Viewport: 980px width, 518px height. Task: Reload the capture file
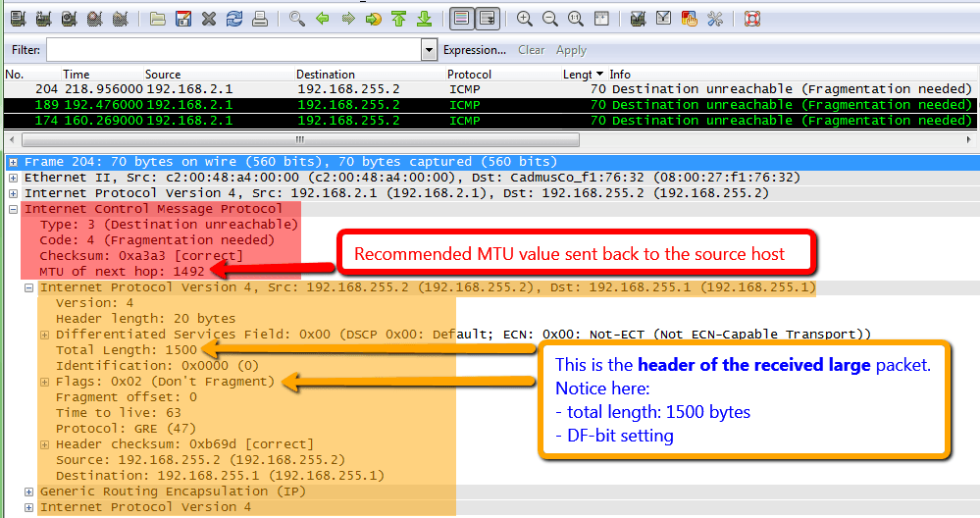(x=234, y=19)
